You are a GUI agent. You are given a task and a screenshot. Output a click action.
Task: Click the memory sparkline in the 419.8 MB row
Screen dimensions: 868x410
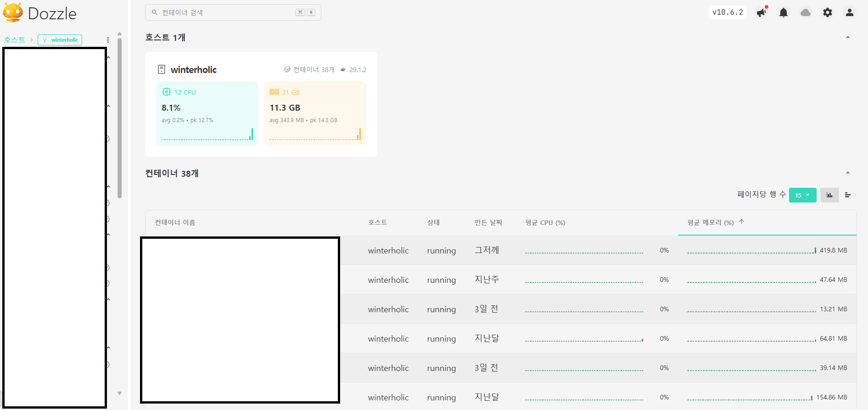click(751, 250)
